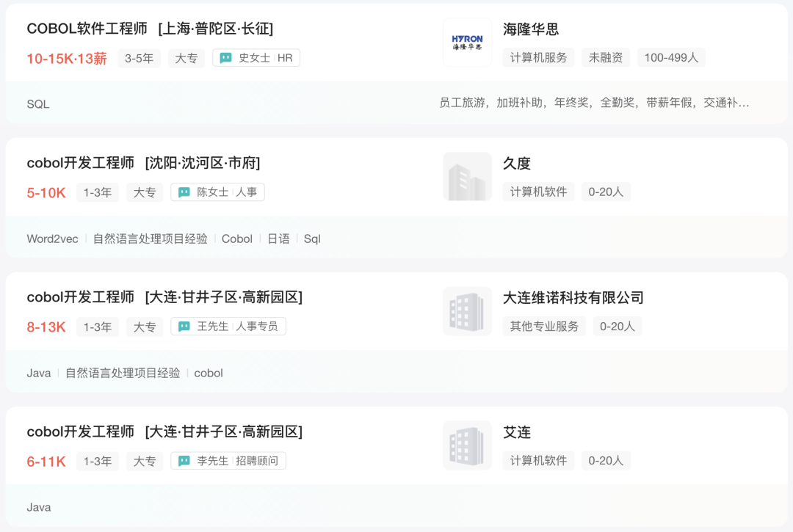Contact recruiter 王先生 人事专员
The height and width of the screenshot is (532, 793).
(228, 327)
